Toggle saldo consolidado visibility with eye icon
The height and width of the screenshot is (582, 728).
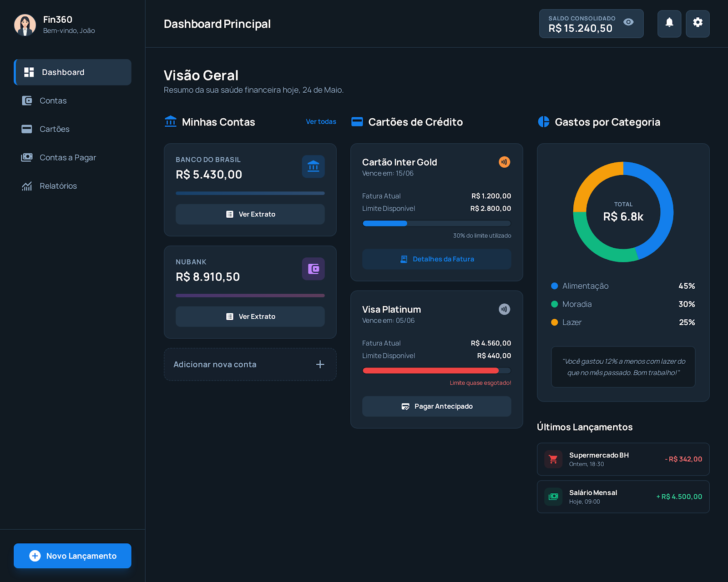coord(629,22)
